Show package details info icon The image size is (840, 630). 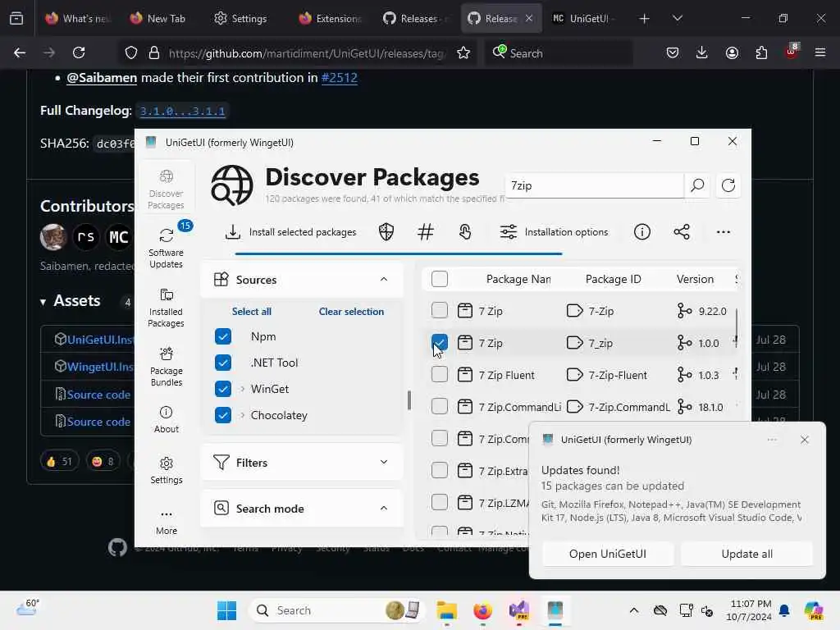(x=641, y=232)
